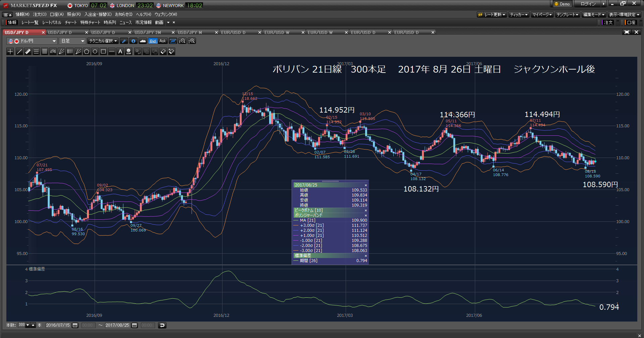Open the 注文(O) menu

tap(40, 14)
